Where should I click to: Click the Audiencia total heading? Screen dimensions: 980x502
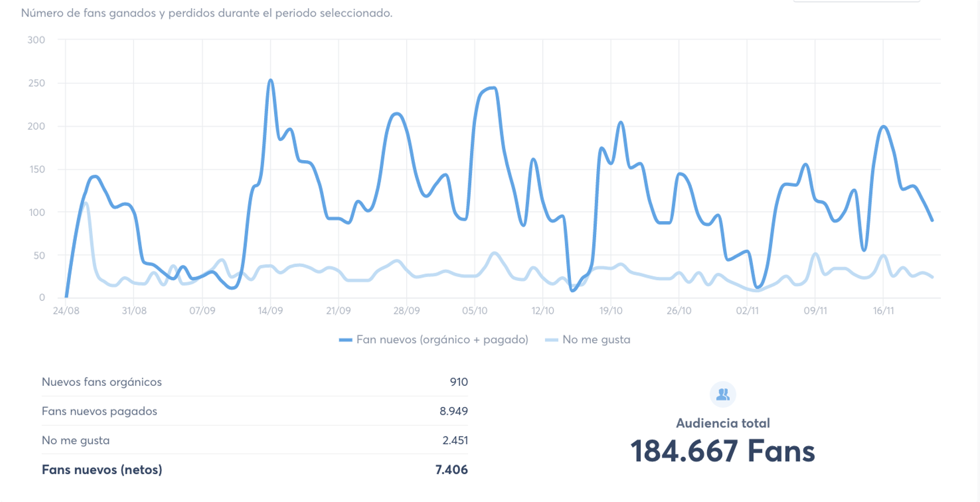[x=722, y=423]
